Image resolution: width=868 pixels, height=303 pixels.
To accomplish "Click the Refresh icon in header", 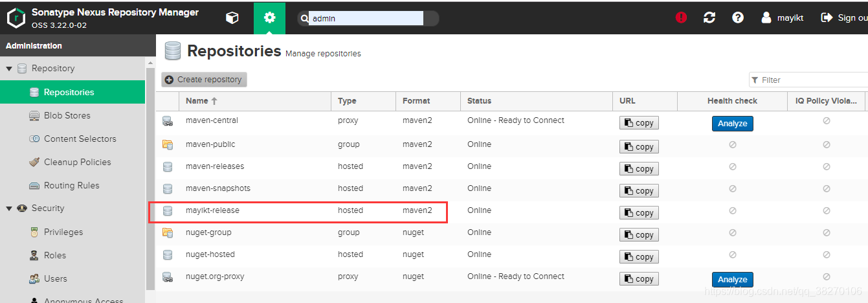I will 709,18.
